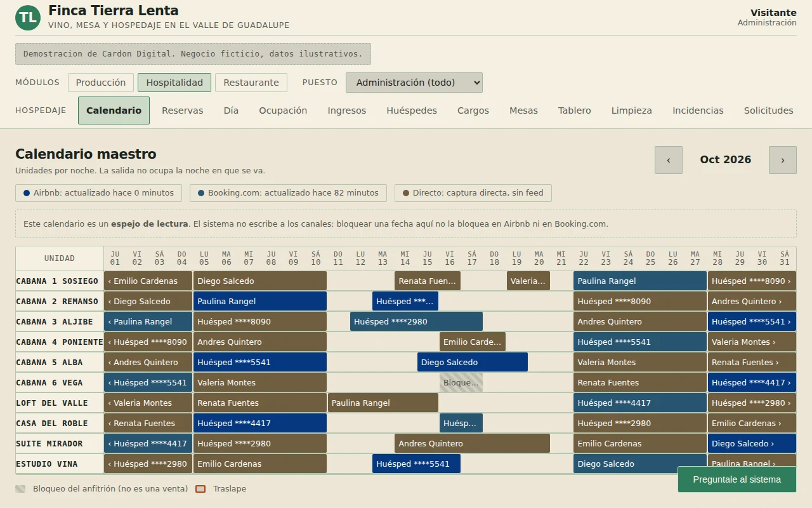
Task: Open Emilio Carde… booking in Cabana 4 Poniente
Action: (x=473, y=342)
